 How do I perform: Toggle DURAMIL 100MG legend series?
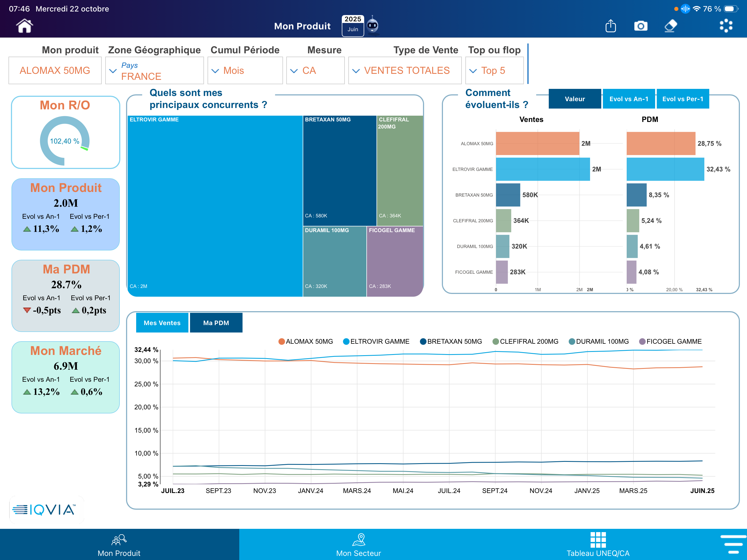tap(599, 342)
